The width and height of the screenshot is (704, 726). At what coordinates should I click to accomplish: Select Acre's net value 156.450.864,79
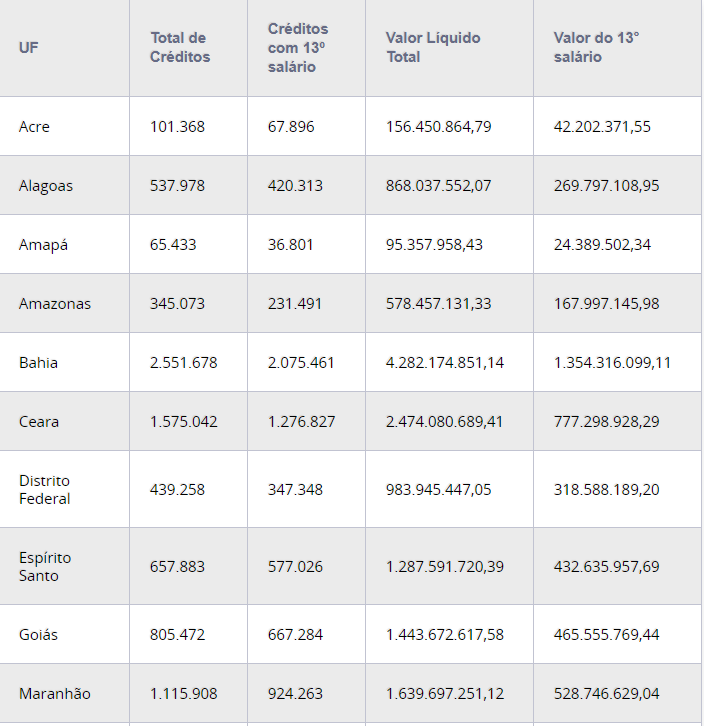[438, 127]
